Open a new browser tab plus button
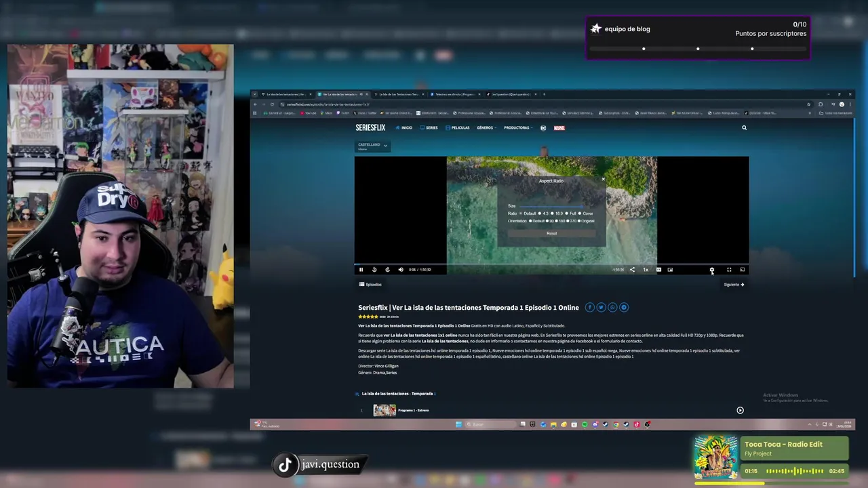The image size is (868, 488). [544, 94]
